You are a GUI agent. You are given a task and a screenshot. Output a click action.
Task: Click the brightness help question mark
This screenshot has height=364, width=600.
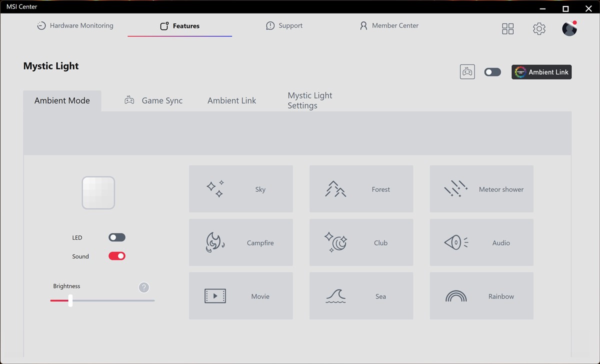[144, 287]
